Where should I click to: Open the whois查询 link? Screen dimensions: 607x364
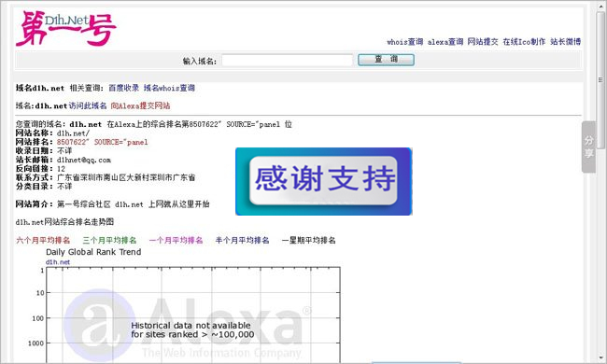405,42
